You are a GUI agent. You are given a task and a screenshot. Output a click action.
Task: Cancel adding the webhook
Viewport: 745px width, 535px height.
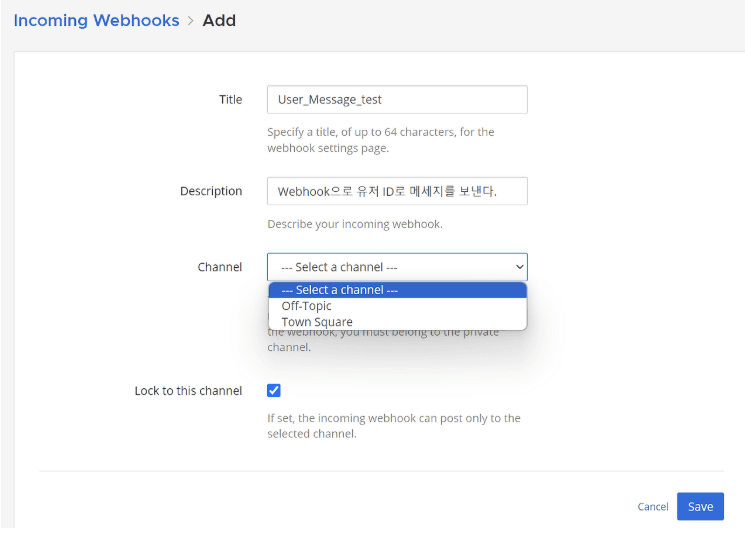(x=653, y=507)
